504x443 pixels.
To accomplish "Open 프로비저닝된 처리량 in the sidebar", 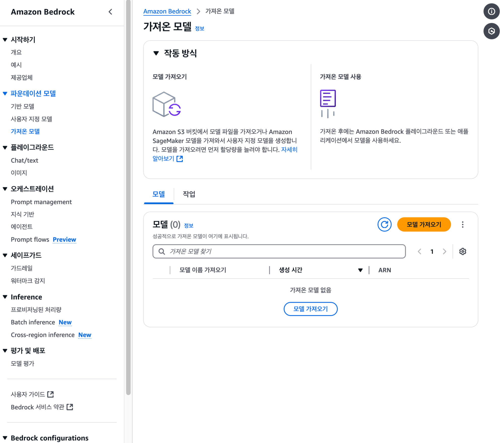I will [36, 309].
